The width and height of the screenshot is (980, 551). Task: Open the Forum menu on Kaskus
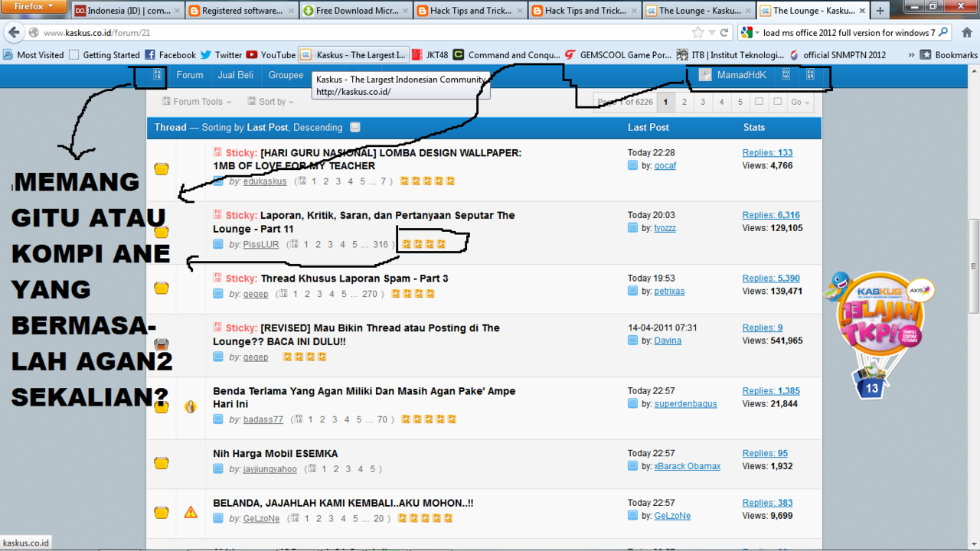190,75
